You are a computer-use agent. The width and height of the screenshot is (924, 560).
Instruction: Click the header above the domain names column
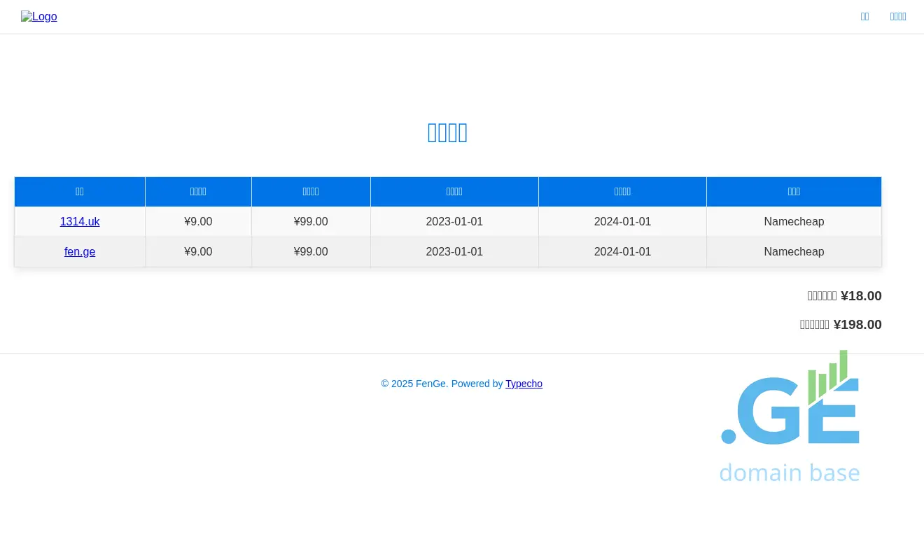coord(80,192)
